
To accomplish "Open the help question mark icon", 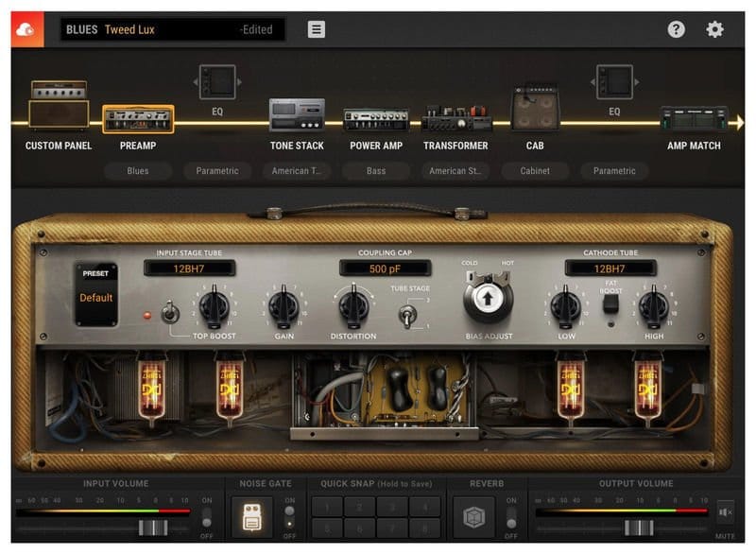I will tap(676, 29).
